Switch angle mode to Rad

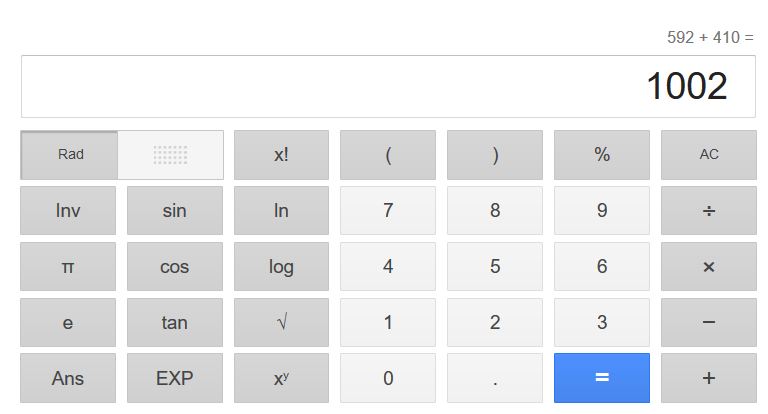pyautogui.click(x=70, y=155)
